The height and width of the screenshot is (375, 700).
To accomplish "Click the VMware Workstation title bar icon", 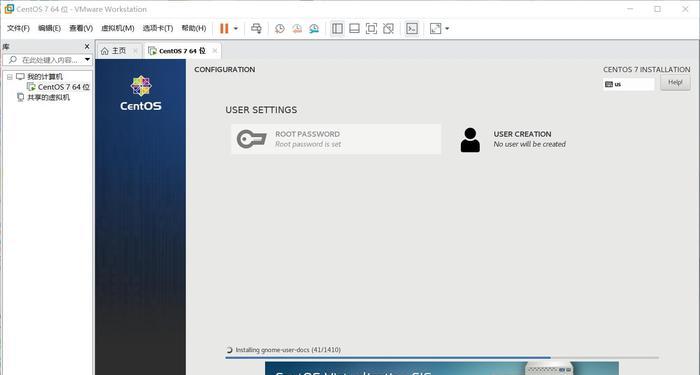I will 8,8.
